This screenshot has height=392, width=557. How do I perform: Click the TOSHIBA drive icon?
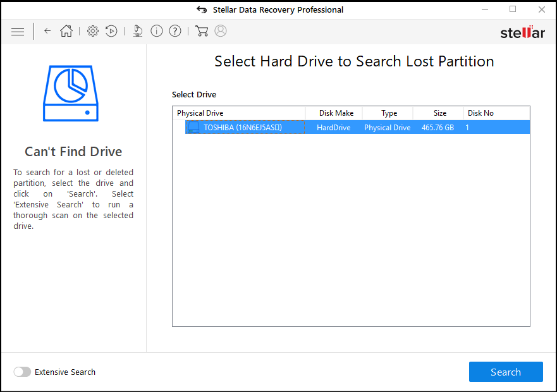click(193, 127)
